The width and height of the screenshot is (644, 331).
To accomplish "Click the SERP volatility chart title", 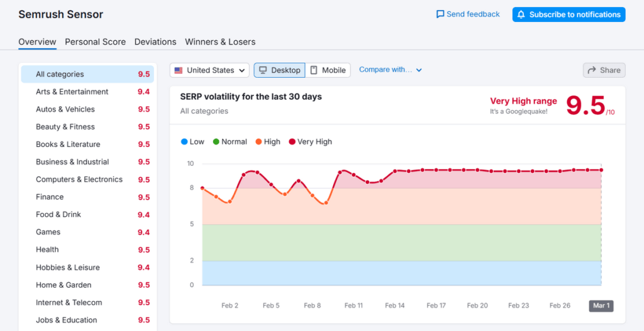I will tap(251, 97).
